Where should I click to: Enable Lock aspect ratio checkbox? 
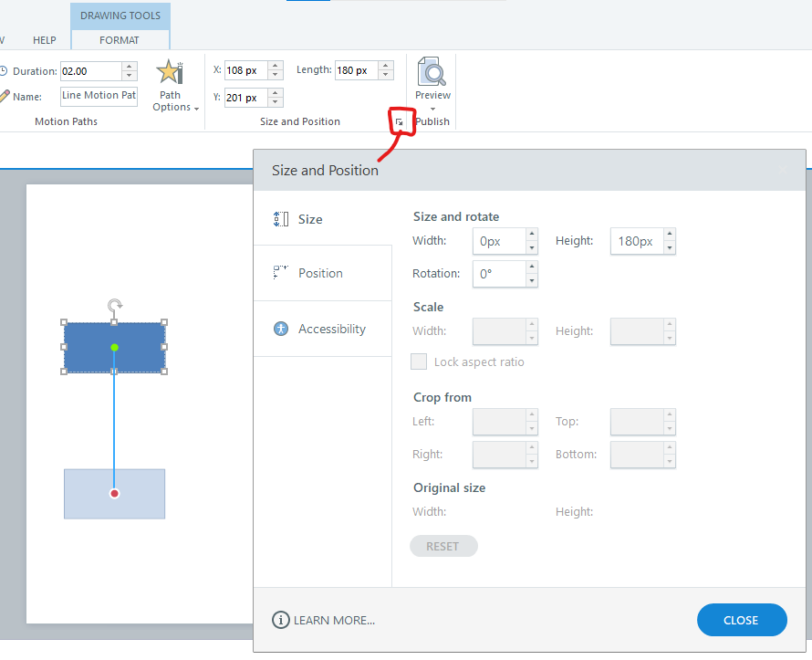coord(419,361)
